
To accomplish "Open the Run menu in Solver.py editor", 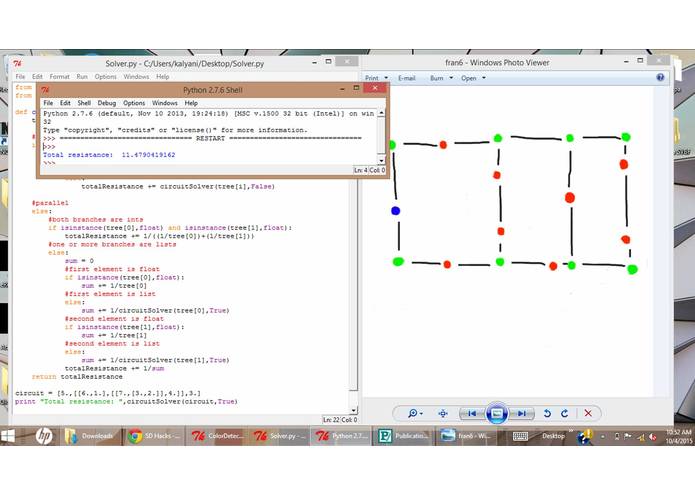I will click(82, 77).
